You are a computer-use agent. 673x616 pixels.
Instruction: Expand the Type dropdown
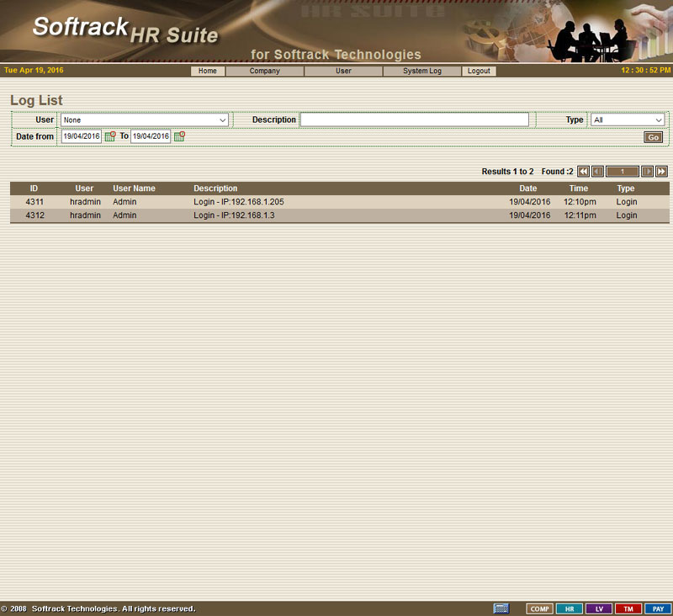[x=628, y=120]
